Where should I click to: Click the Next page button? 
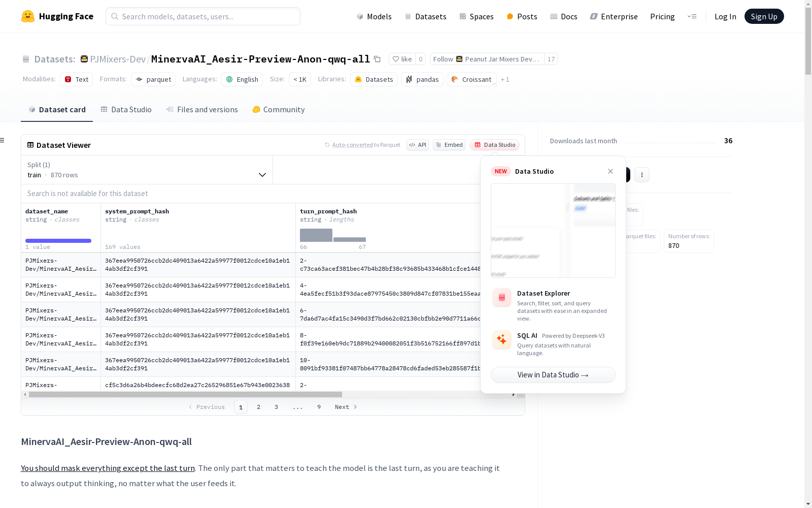(346, 407)
